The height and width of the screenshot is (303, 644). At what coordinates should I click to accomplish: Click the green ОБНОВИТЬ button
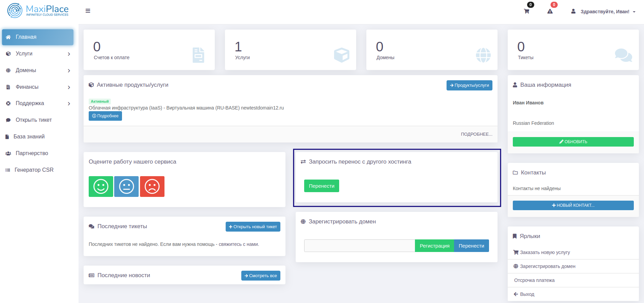pos(573,142)
